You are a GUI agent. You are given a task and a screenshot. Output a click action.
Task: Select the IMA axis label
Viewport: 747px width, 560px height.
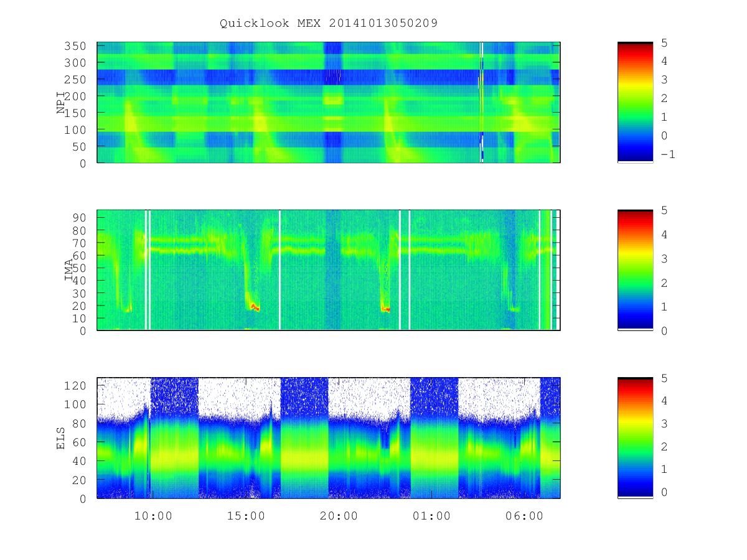tap(68, 270)
